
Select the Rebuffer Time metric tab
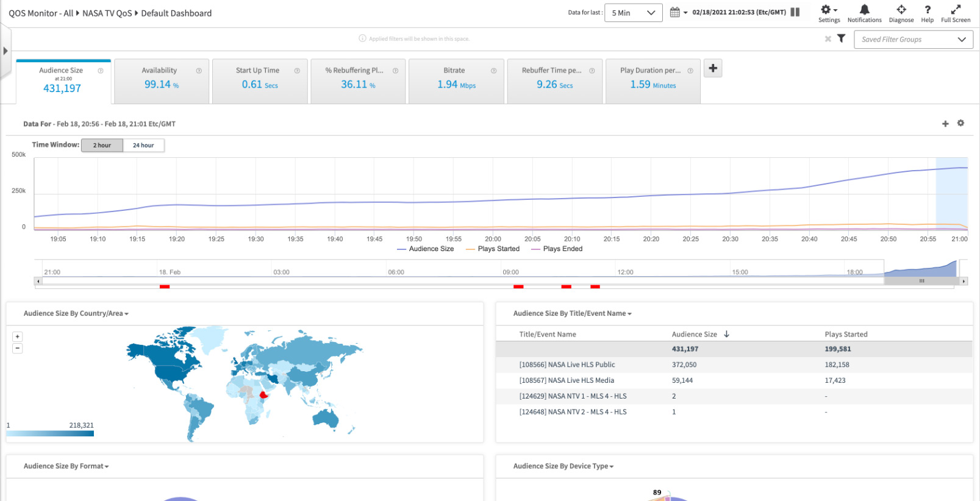(x=555, y=82)
